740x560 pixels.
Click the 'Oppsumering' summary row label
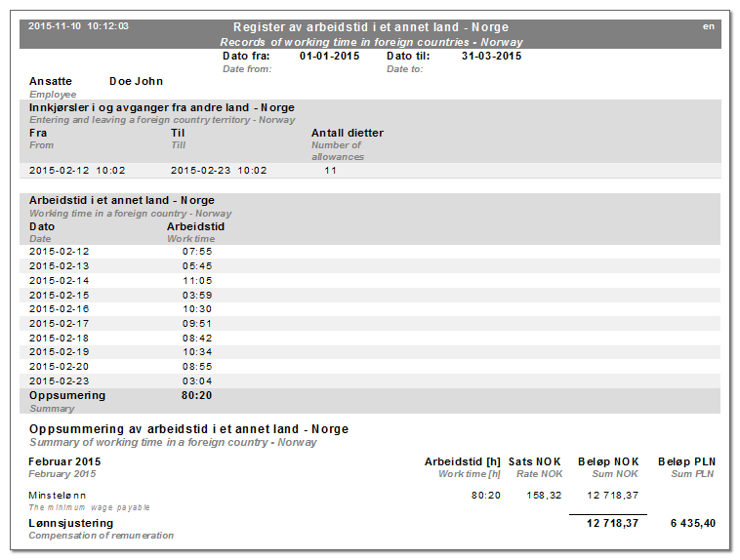pyautogui.click(x=67, y=396)
